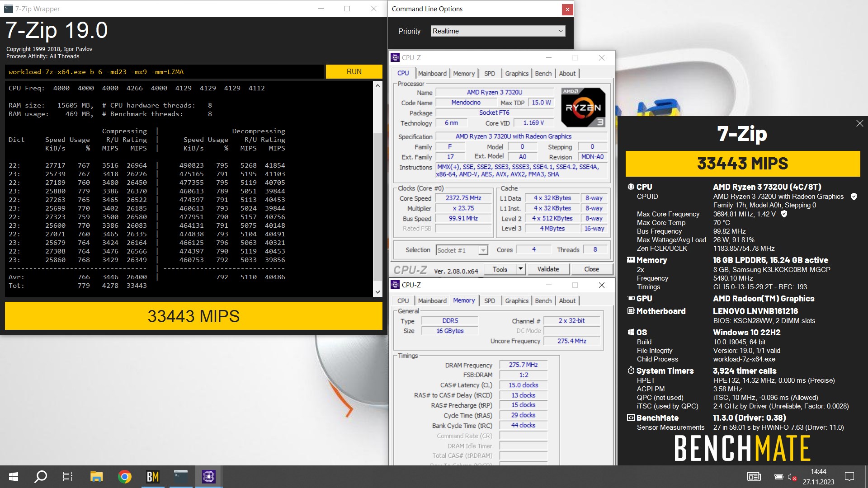Open taskbar Search
Image resolution: width=868 pixels, height=488 pixels.
pyautogui.click(x=41, y=477)
